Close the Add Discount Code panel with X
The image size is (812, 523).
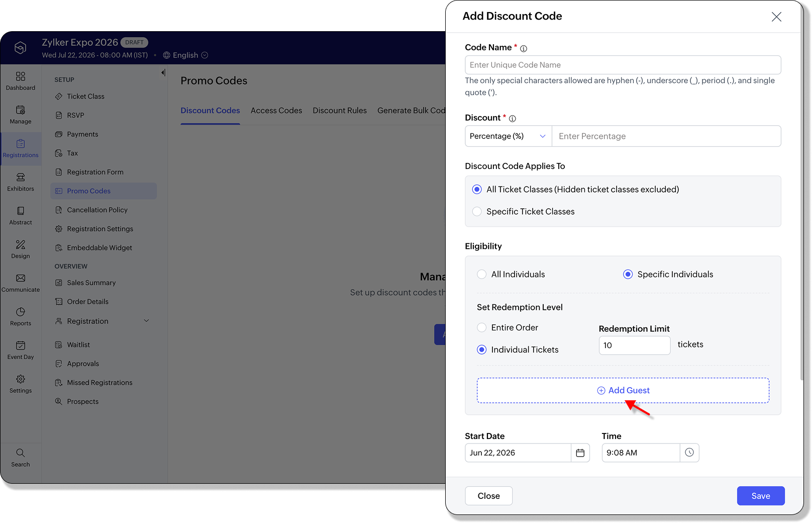(776, 17)
